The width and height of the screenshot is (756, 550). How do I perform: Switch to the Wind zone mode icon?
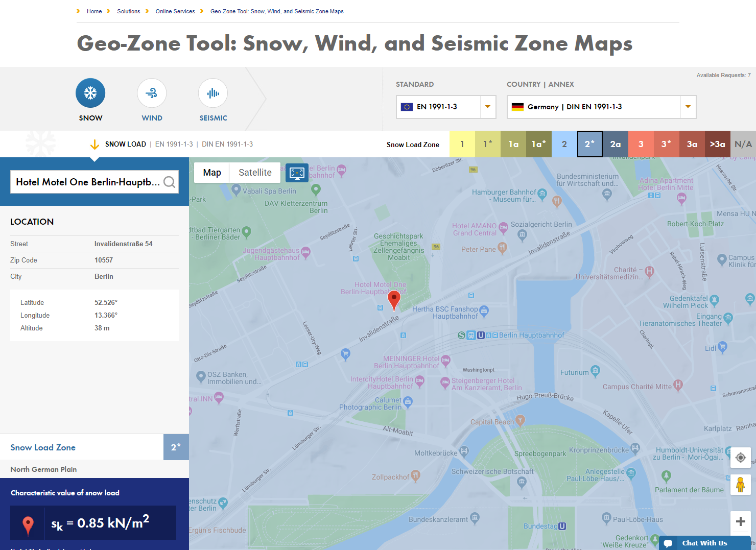[152, 93]
